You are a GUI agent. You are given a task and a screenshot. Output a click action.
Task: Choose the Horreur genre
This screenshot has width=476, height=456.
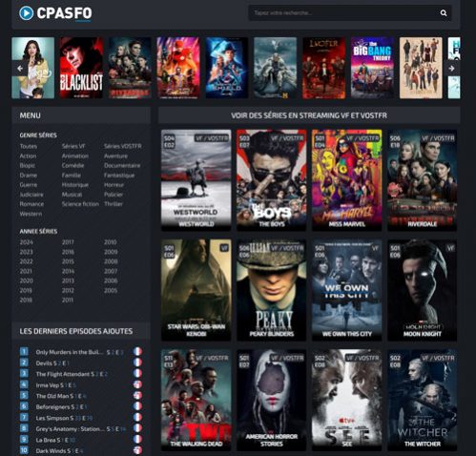[114, 185]
